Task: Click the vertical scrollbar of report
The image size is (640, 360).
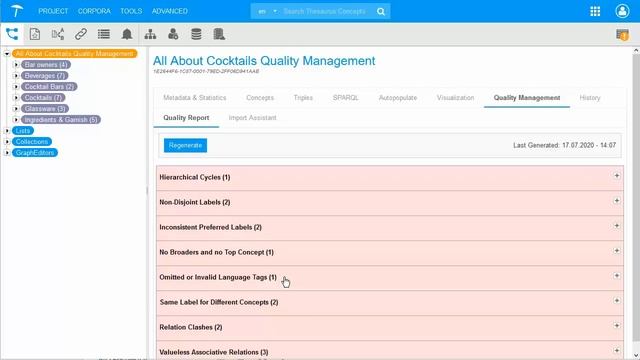Action: 636,198
